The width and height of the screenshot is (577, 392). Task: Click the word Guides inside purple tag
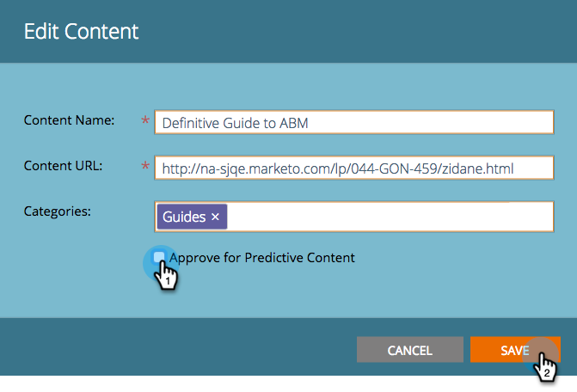tap(184, 217)
